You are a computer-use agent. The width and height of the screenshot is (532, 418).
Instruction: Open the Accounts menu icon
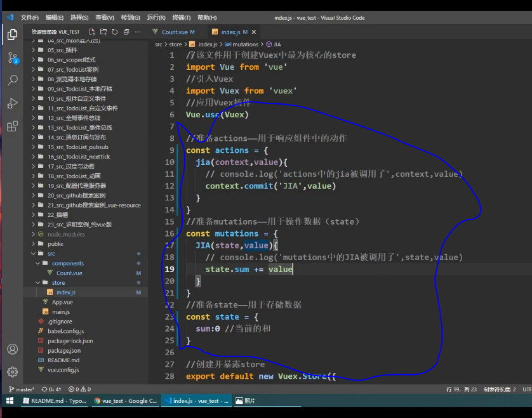13,349
